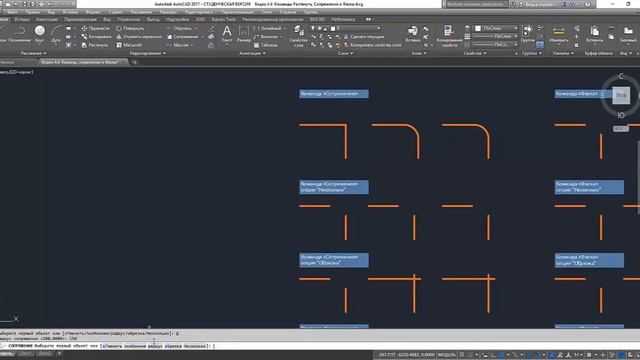Click Match Layer Properties (Копировать свойства слоя)
Image resolution: width=640 pixels, height=360 pixels.
coord(372,45)
